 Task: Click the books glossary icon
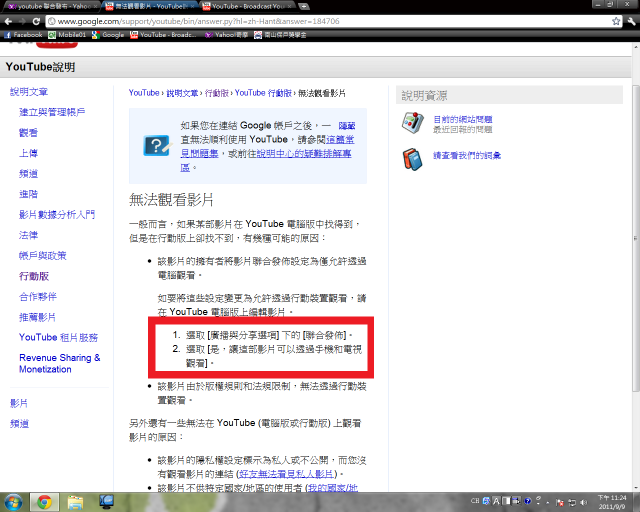tap(413, 159)
